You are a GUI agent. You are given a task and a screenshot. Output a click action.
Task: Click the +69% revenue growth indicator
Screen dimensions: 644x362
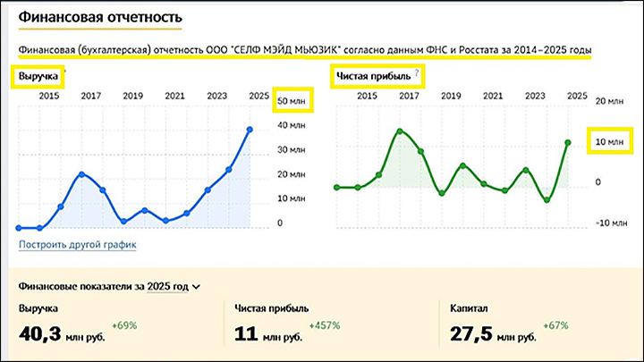point(124,325)
